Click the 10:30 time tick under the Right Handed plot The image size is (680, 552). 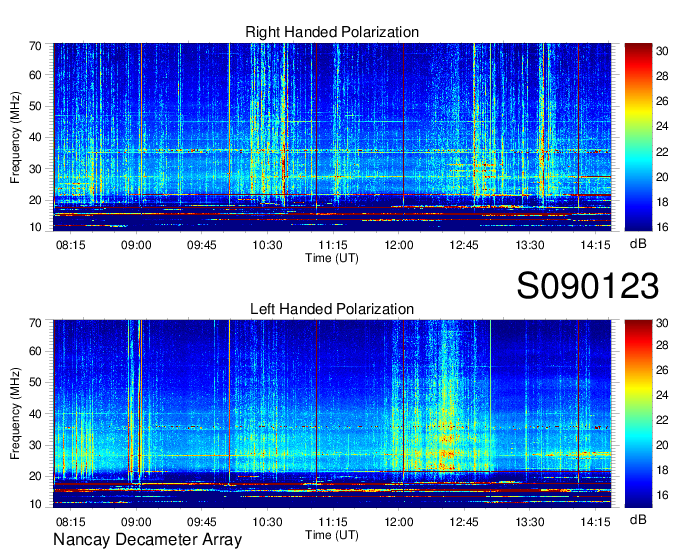pyautogui.click(x=267, y=245)
